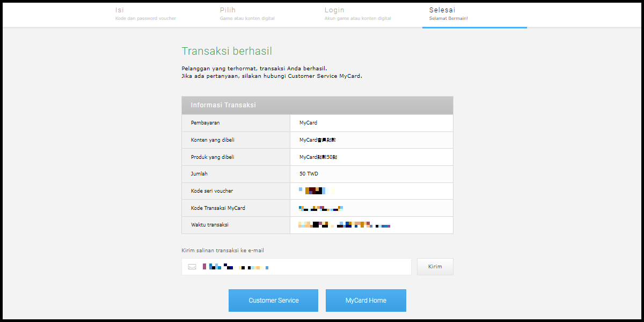Click the Selamat Bermain! subtitle
The width and height of the screenshot is (644, 322).
click(x=449, y=18)
